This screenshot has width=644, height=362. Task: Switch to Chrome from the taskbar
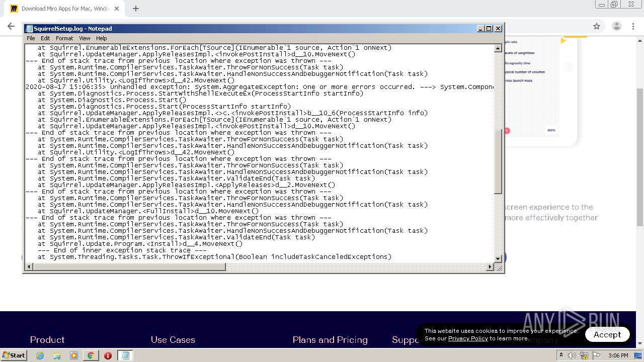click(91, 355)
